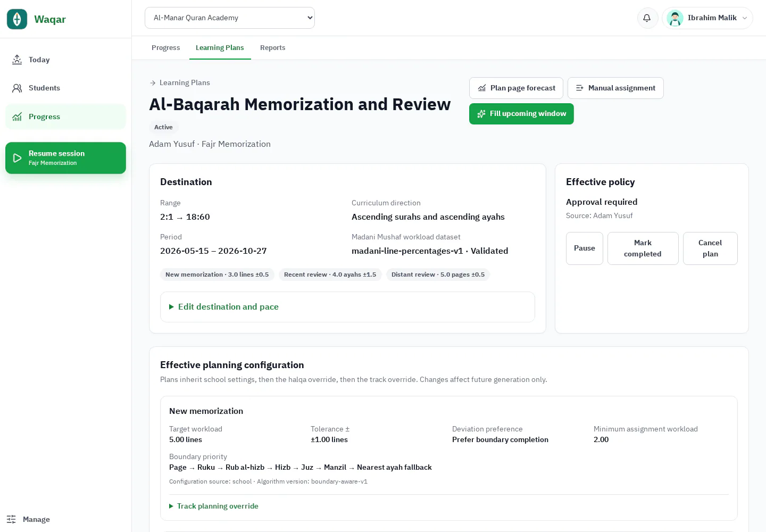The image size is (766, 532).
Task: Click 'Ascending surahs and ascending ayahs' text
Action: 428,217
